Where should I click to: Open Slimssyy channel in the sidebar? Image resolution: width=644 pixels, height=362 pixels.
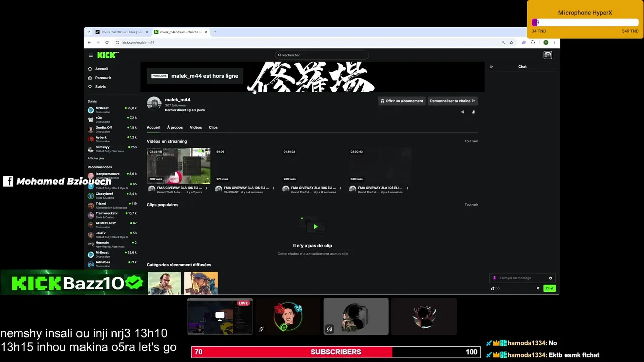[112, 149]
